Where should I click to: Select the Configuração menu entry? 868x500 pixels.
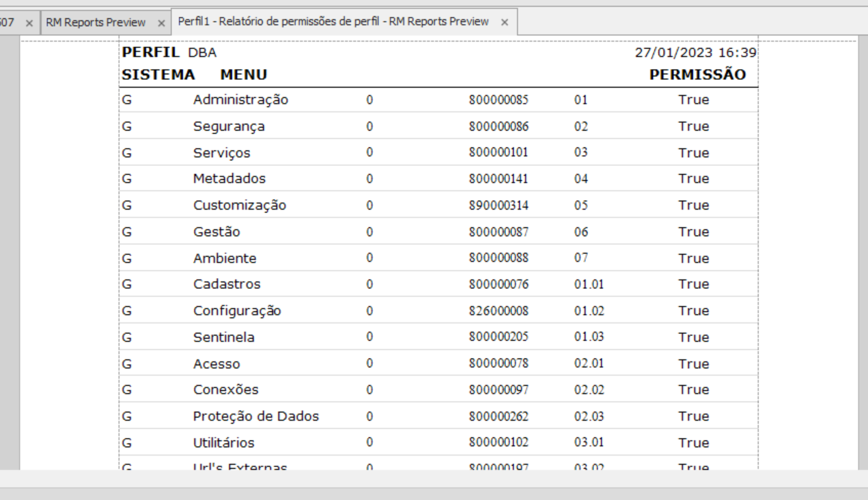[x=237, y=311]
